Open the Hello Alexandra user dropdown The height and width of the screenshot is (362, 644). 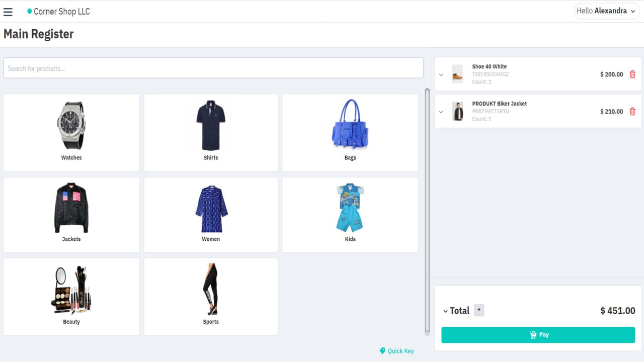(x=606, y=11)
